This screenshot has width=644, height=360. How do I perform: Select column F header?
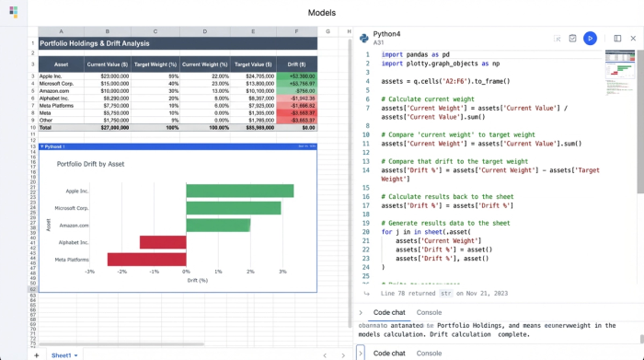[x=296, y=31]
